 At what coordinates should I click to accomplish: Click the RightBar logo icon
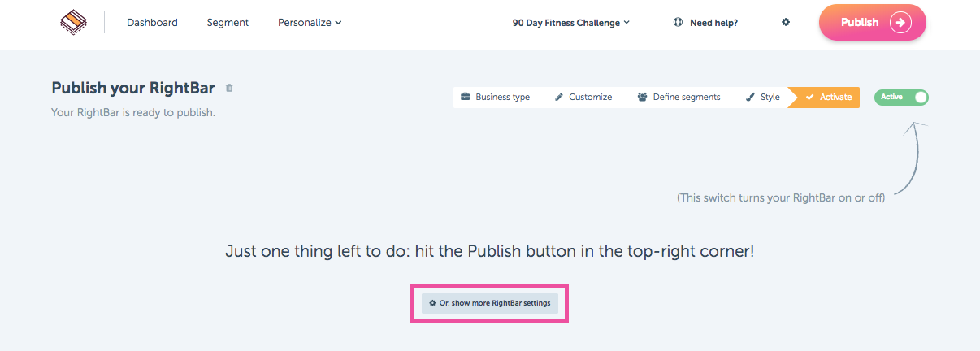coord(73,22)
